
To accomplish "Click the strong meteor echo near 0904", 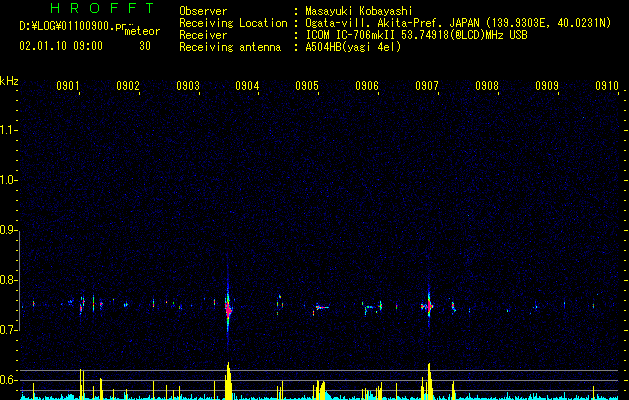I will (x=228, y=308).
